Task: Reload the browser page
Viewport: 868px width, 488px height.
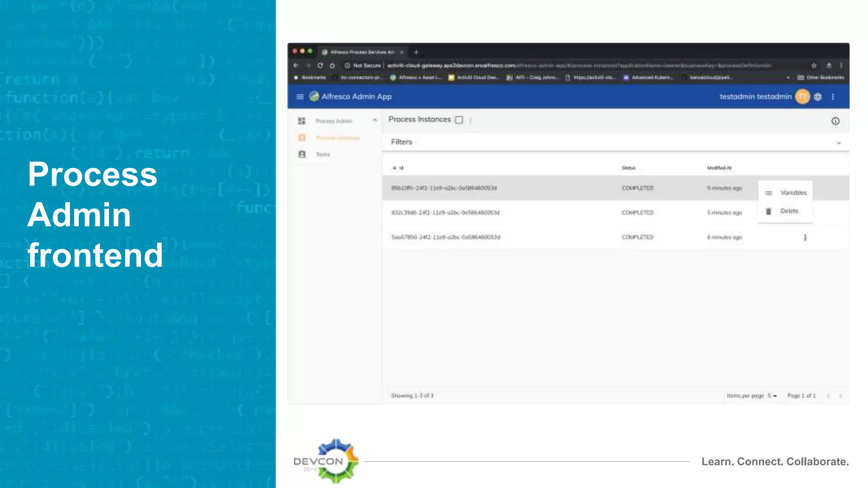Action: 320,65
